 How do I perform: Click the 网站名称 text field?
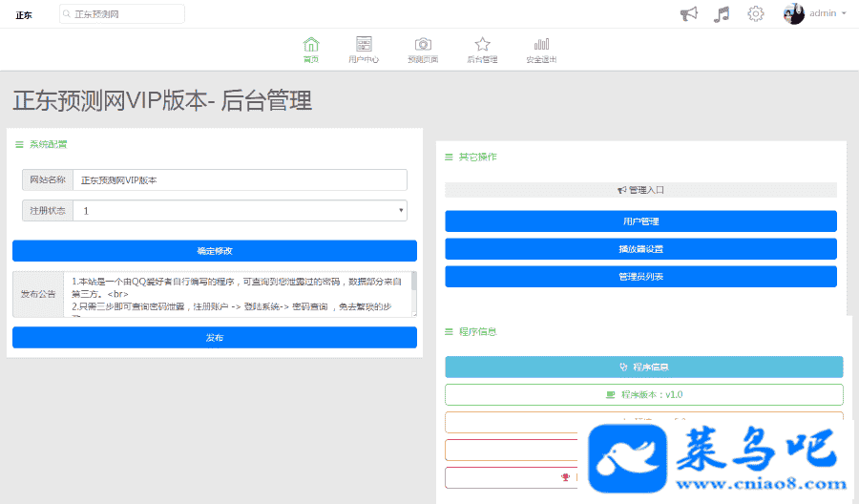point(240,179)
